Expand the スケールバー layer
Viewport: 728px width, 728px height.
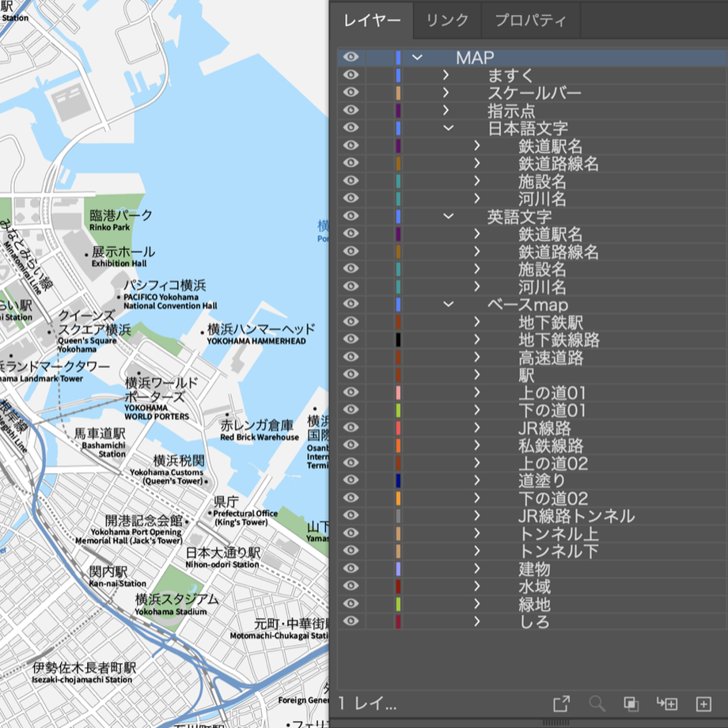click(446, 93)
